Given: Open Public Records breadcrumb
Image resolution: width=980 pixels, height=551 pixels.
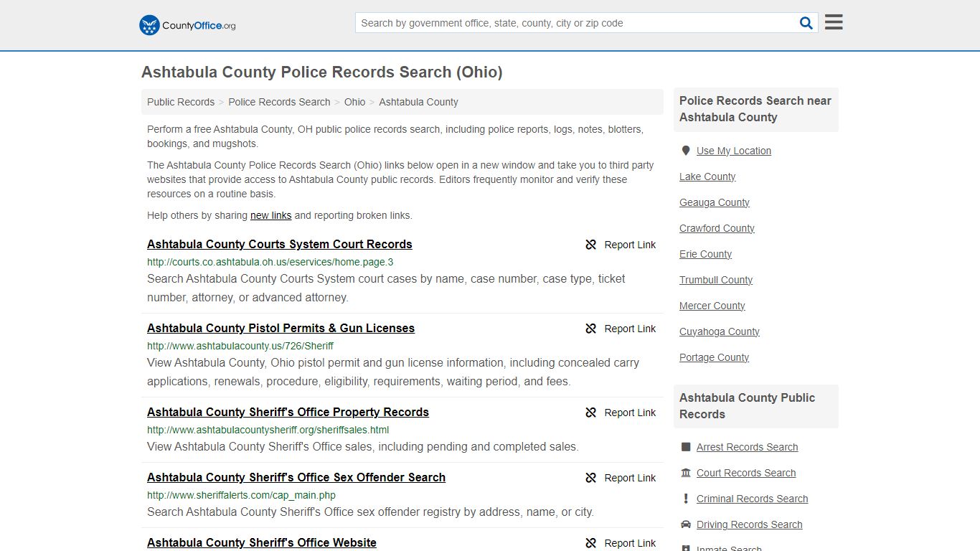Looking at the screenshot, I should click(181, 102).
